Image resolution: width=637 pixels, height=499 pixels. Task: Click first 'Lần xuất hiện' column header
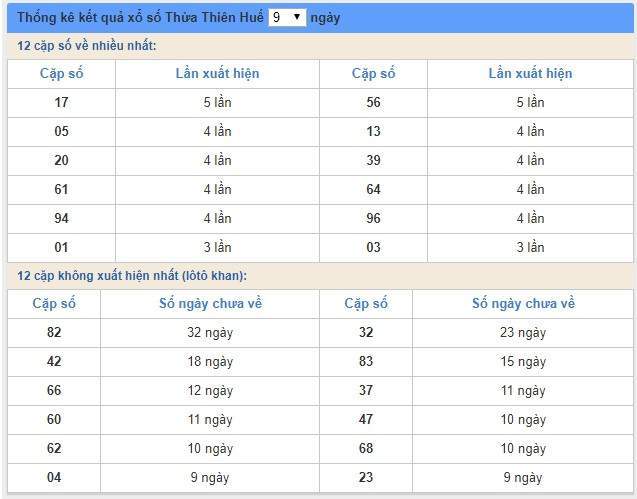point(217,74)
